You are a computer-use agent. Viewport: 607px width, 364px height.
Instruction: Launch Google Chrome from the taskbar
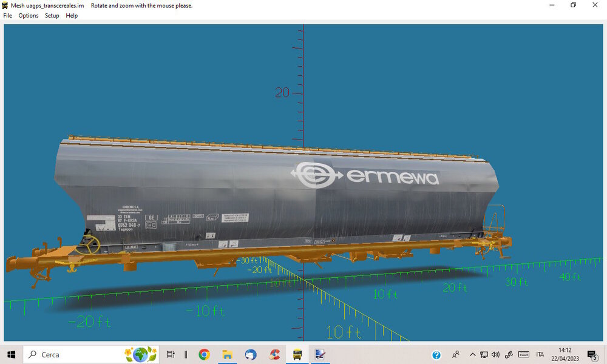pyautogui.click(x=204, y=354)
